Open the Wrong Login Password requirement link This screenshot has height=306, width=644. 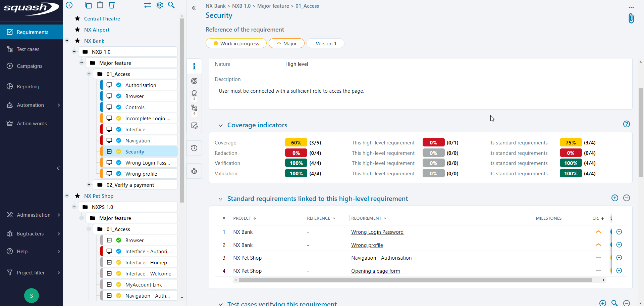point(377,232)
